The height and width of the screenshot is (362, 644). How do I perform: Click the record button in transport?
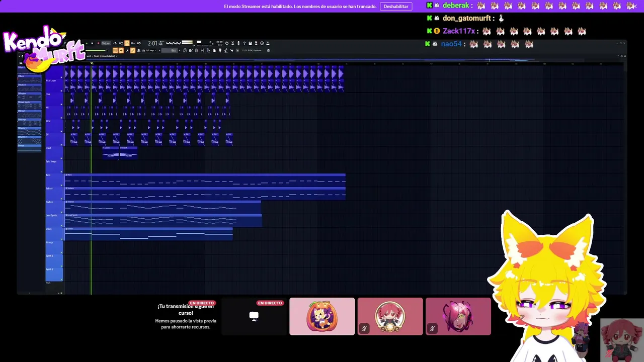coord(98,43)
